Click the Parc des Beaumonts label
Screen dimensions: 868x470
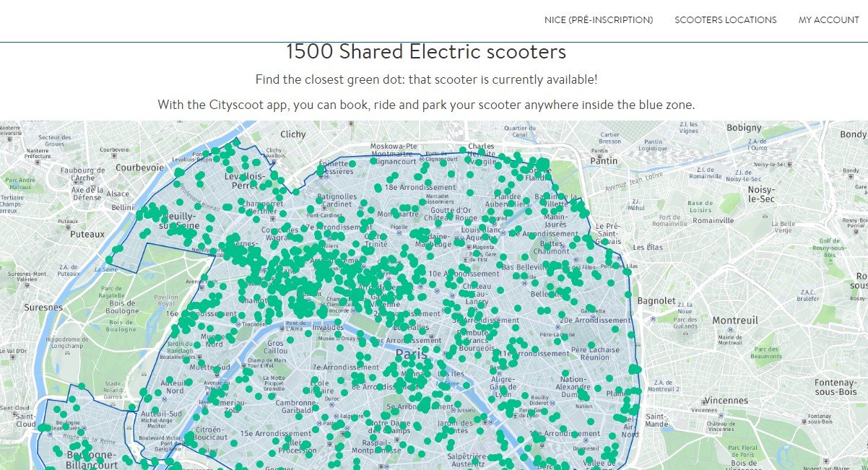coord(766,353)
